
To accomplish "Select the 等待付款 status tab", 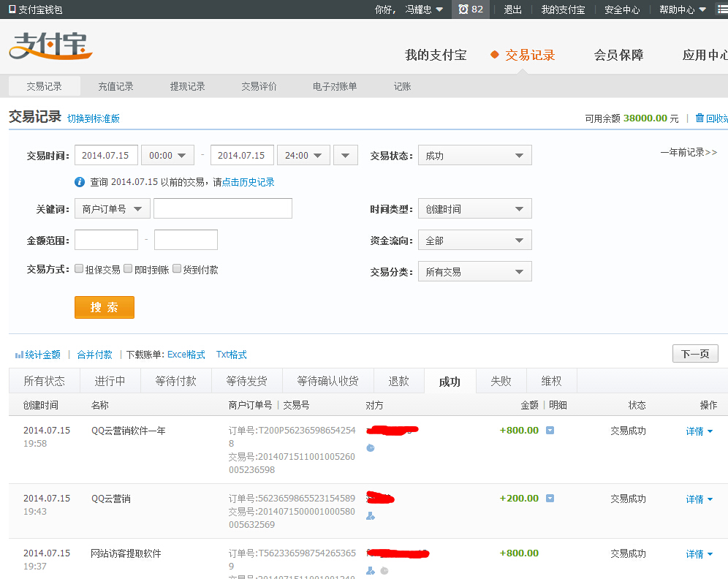I will click(176, 381).
